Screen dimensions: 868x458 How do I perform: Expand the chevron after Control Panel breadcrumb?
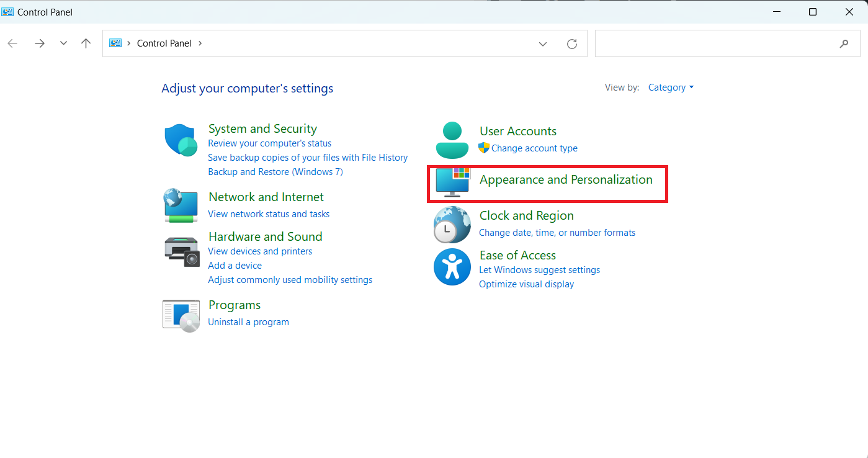[x=200, y=43]
